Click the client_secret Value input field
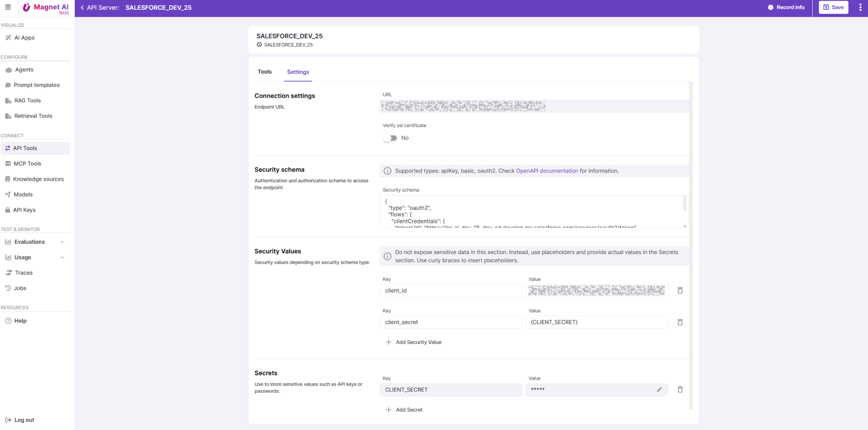868x430 pixels. click(596, 322)
